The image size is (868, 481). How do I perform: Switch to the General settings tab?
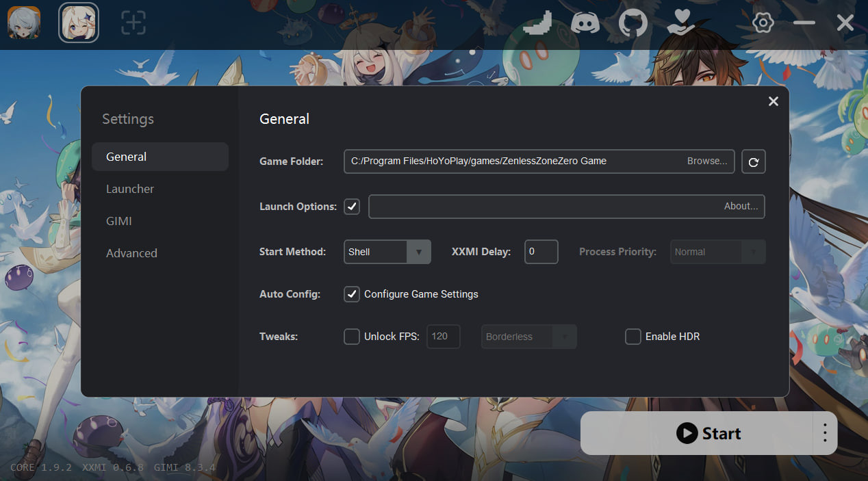(160, 157)
